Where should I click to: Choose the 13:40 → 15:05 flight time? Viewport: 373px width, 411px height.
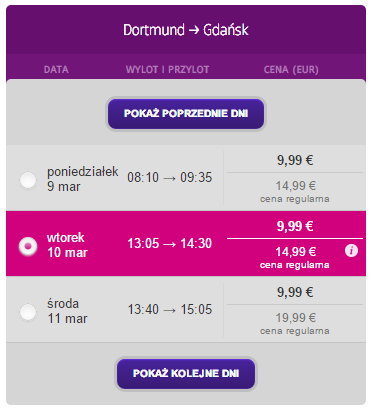coord(169,309)
